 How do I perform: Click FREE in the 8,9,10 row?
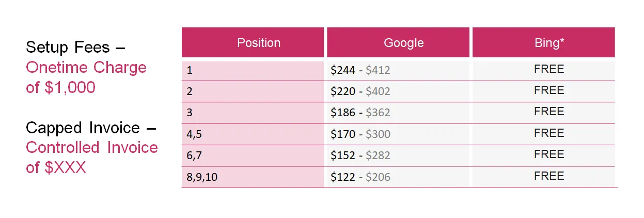tap(549, 176)
